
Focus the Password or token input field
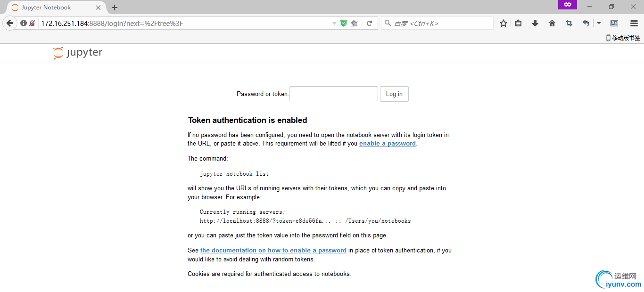334,94
